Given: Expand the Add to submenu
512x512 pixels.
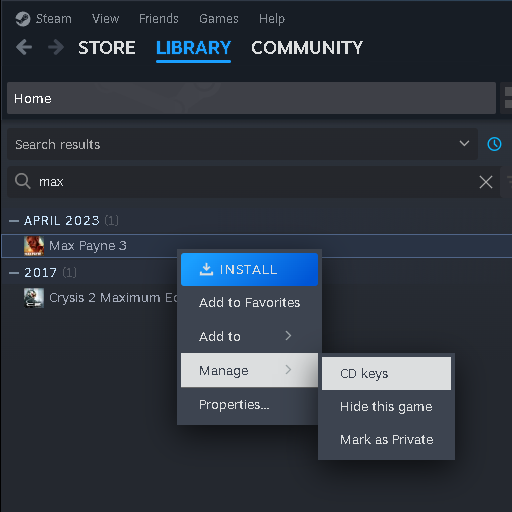Looking at the screenshot, I should pyautogui.click(x=249, y=336).
